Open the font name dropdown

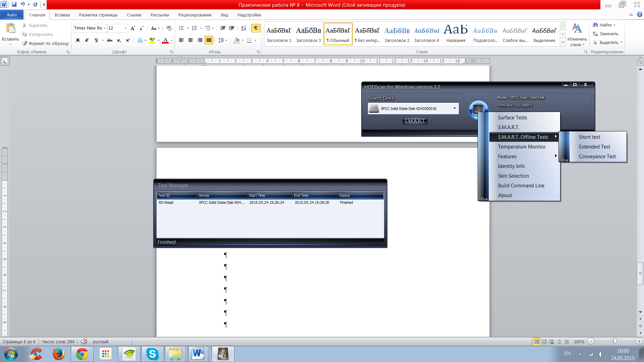105,28
